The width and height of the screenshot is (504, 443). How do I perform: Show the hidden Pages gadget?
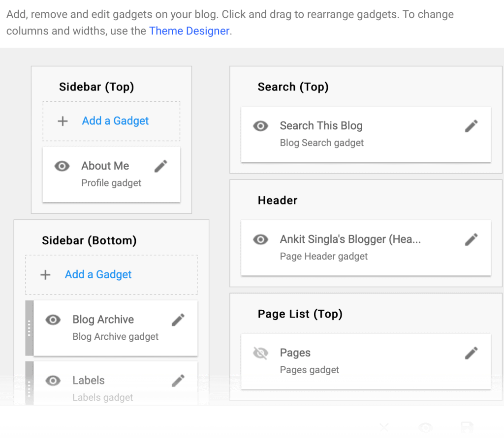coord(260,353)
